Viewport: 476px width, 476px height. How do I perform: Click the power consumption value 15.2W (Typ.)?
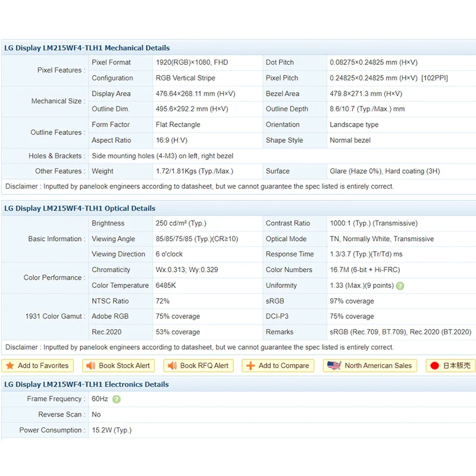coord(112,430)
